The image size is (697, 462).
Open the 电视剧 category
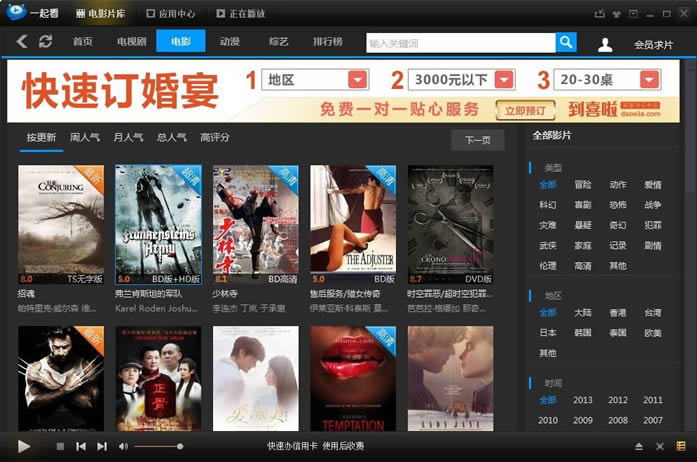click(132, 41)
